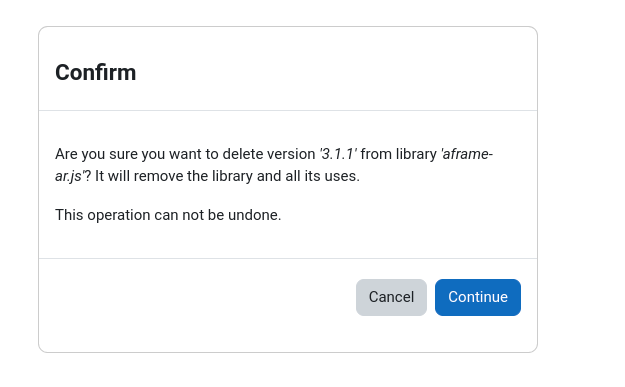Screen dimensions: 625x387
Task: Click the word 'delete' in the message
Action: click(x=243, y=154)
